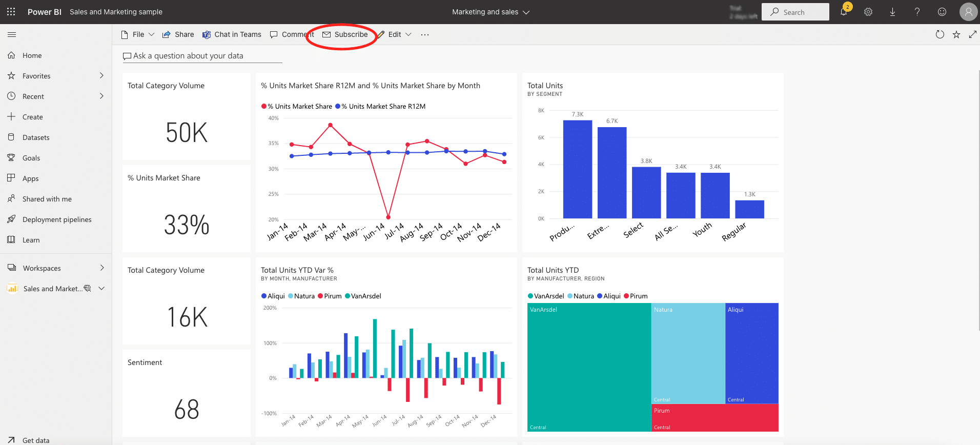Image resolution: width=980 pixels, height=445 pixels.
Task: Open the File menu dropdown
Action: pos(137,34)
